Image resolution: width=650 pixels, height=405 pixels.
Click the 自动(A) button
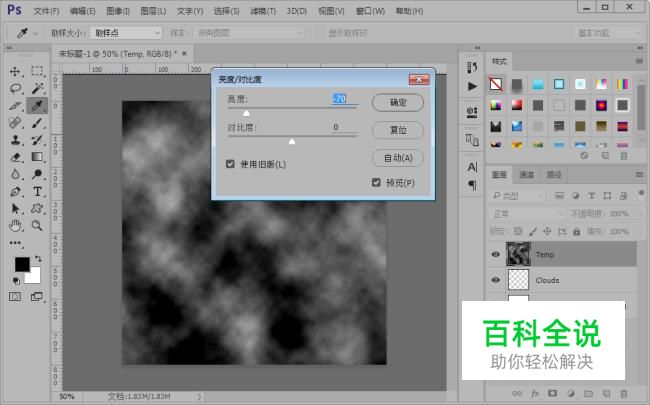tap(398, 158)
